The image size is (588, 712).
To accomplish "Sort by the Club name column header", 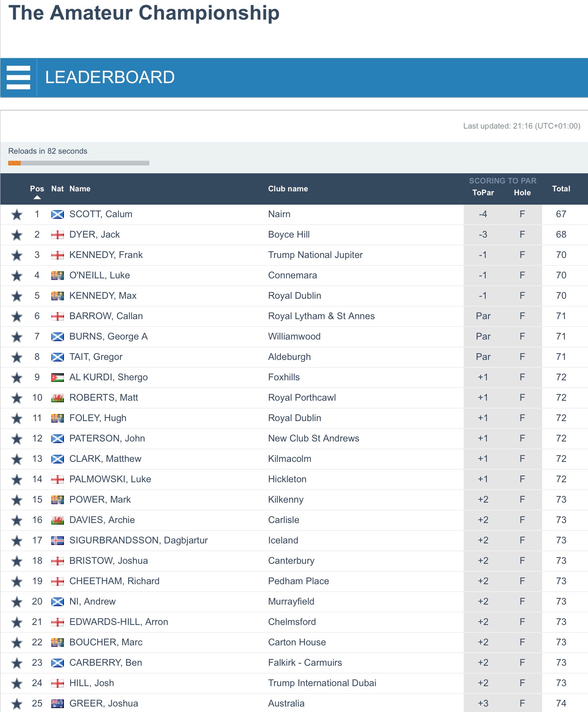I will pyautogui.click(x=288, y=189).
